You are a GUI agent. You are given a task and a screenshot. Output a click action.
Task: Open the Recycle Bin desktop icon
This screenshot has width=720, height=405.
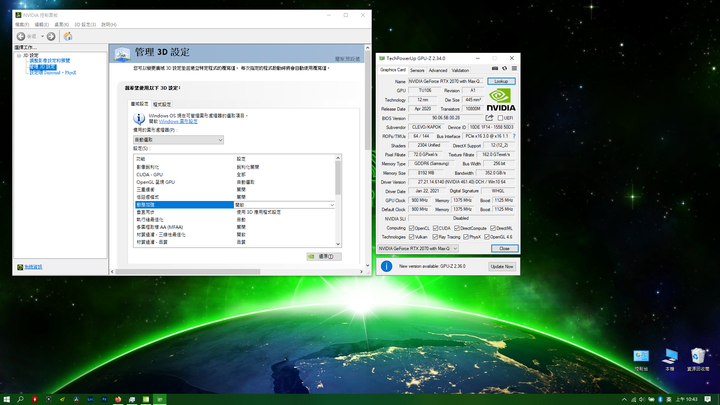698,360
